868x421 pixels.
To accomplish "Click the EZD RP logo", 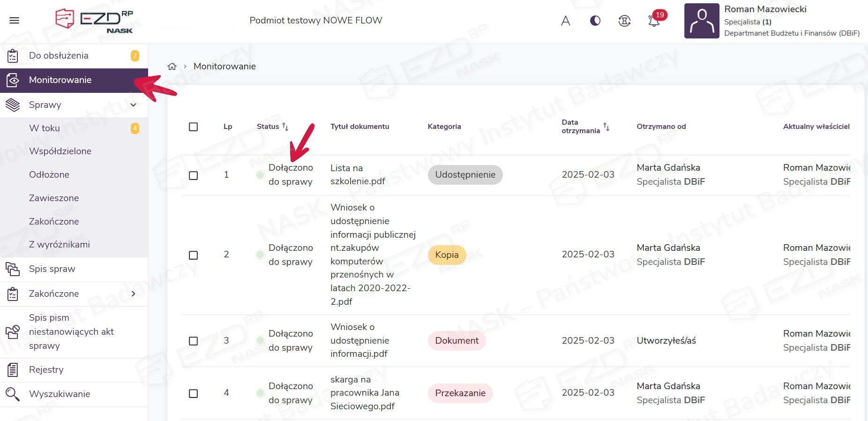I will pos(94,21).
